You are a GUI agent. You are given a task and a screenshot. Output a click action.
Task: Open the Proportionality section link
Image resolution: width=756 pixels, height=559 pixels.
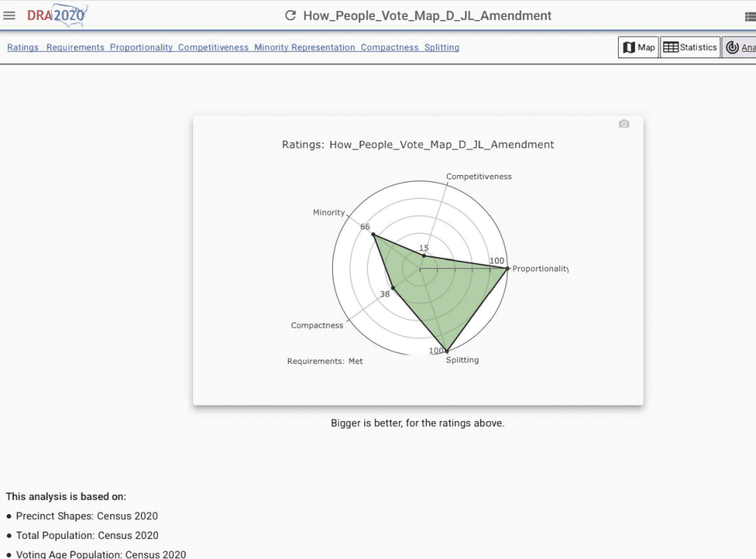pyautogui.click(x=141, y=47)
